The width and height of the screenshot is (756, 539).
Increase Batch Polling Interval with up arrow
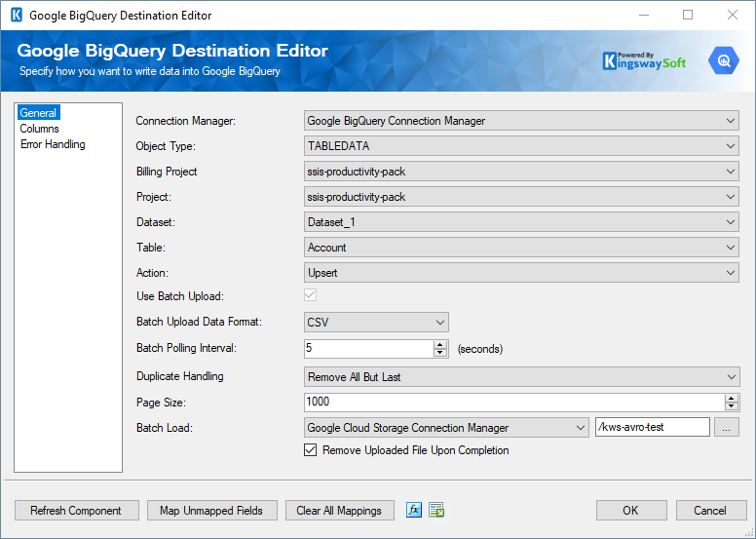[439, 344]
